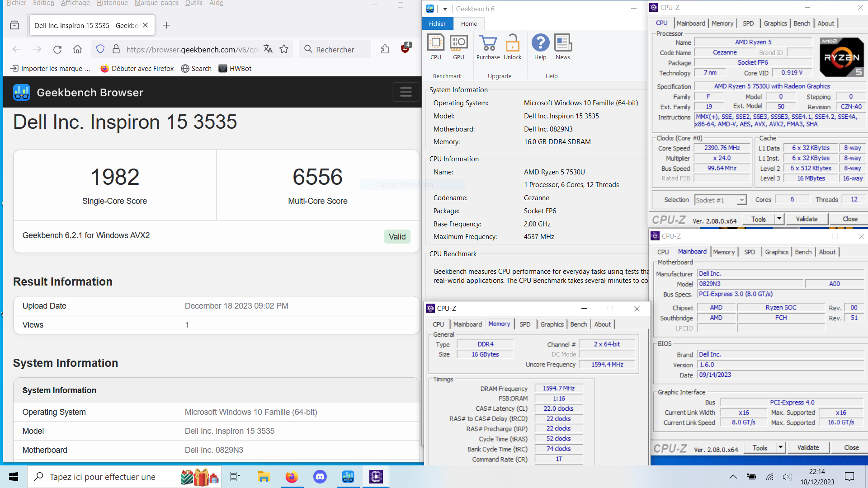Click the Geekbench Browser logo
This screenshot has height=488, width=868.
(x=22, y=92)
